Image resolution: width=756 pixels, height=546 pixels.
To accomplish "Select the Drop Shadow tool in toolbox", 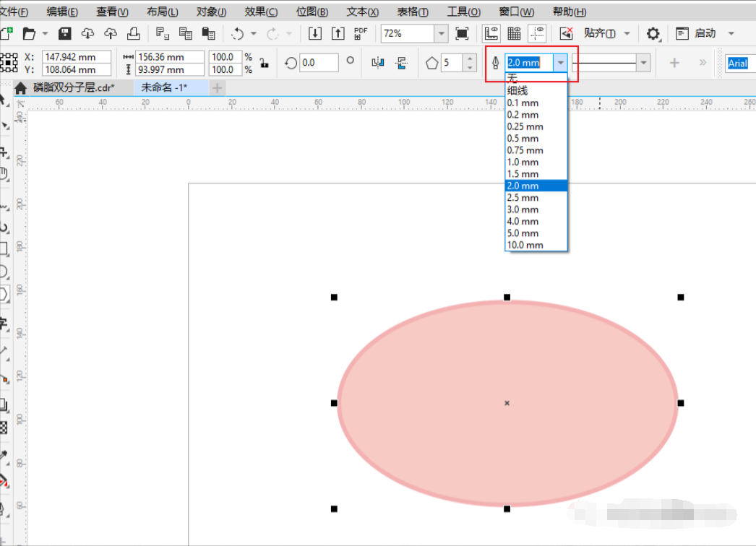I will pyautogui.click(x=4, y=404).
